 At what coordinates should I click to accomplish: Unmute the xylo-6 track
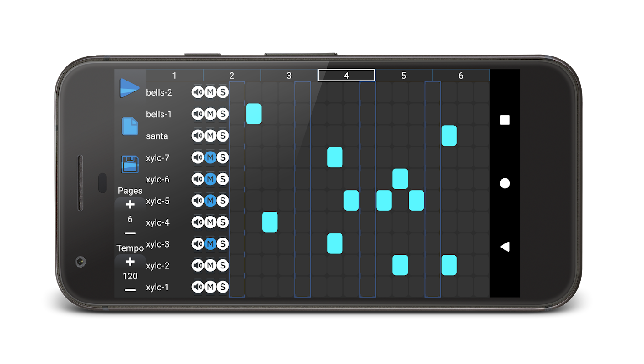click(x=210, y=179)
